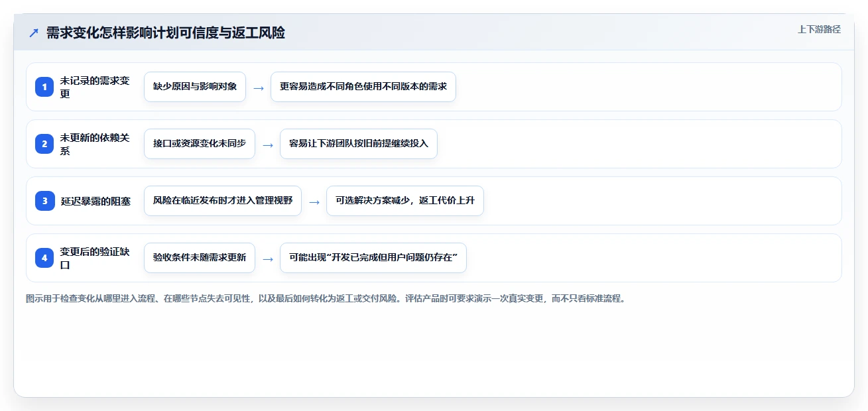The image size is (868, 411).
Task: Click the 延迟暴露的阻塞 row title
Action: 95,201
